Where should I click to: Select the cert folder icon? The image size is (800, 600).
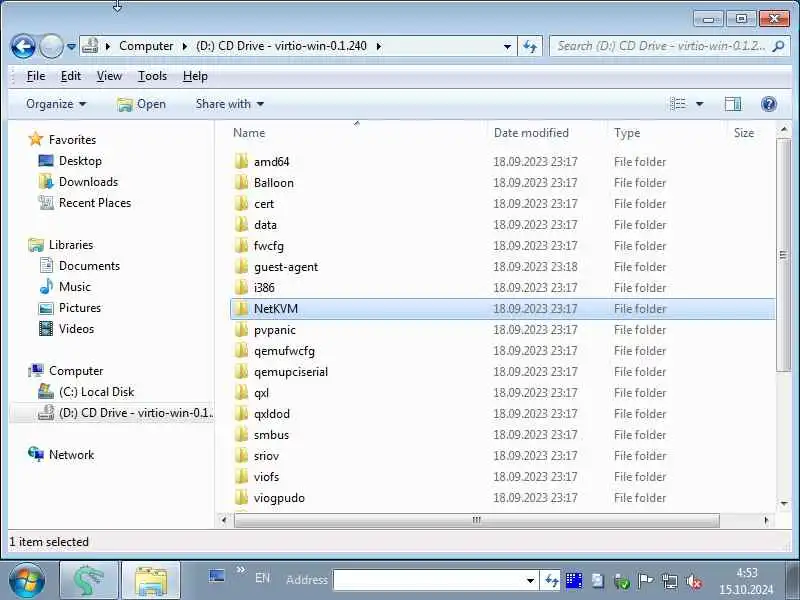241,203
